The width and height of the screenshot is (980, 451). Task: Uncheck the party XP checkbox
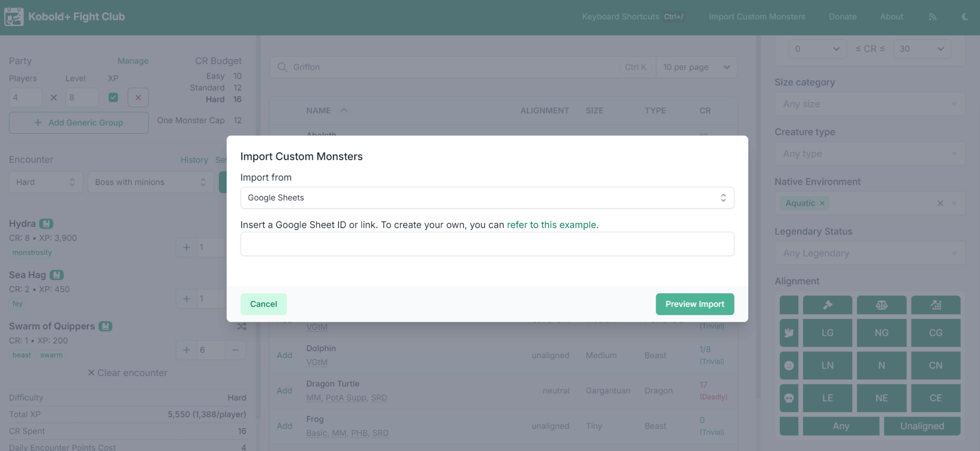point(113,97)
